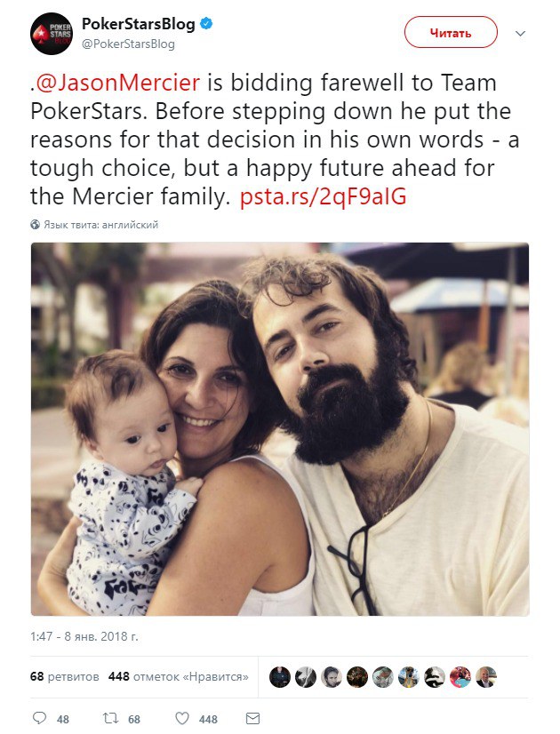Follow the psta.rs/2qF9aIG link
This screenshot has height=734, width=560.
pyautogui.click(x=324, y=197)
